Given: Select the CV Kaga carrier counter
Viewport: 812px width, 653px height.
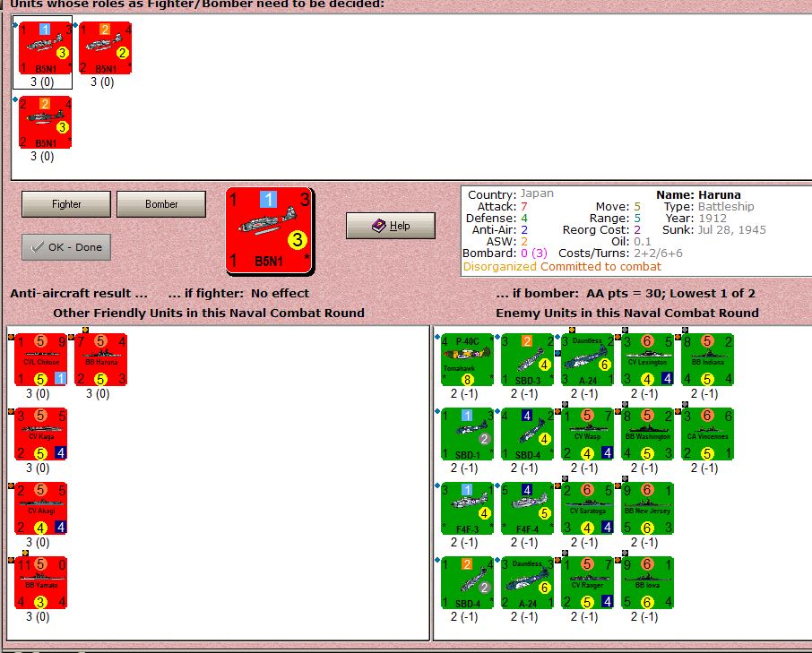Looking at the screenshot, I should point(41,434).
